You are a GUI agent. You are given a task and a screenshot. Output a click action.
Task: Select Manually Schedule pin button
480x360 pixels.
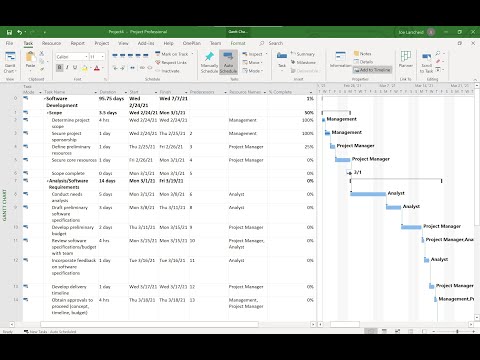click(209, 62)
